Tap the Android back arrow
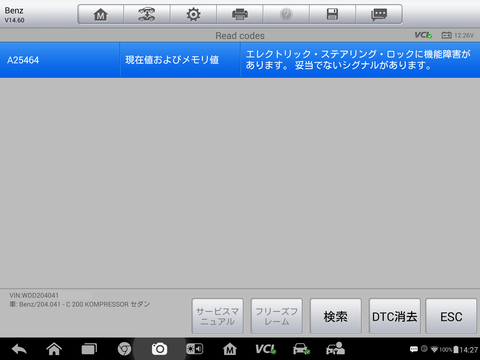 19,349
